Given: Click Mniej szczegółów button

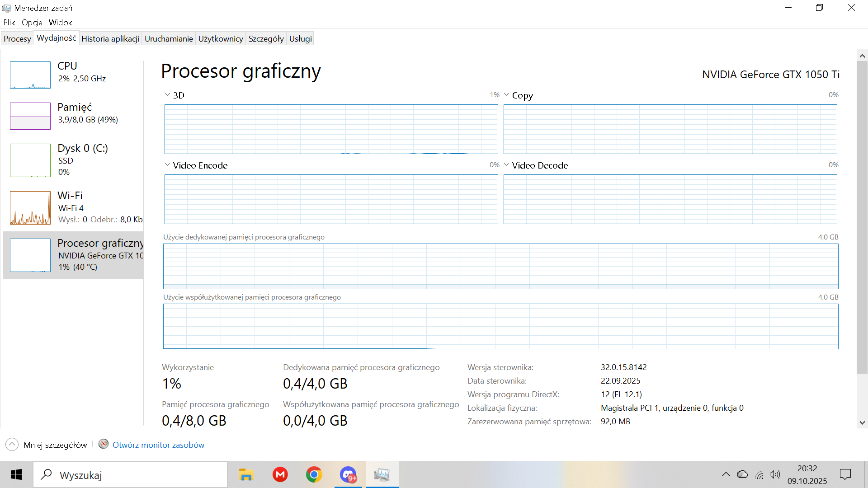Looking at the screenshot, I should (x=55, y=445).
